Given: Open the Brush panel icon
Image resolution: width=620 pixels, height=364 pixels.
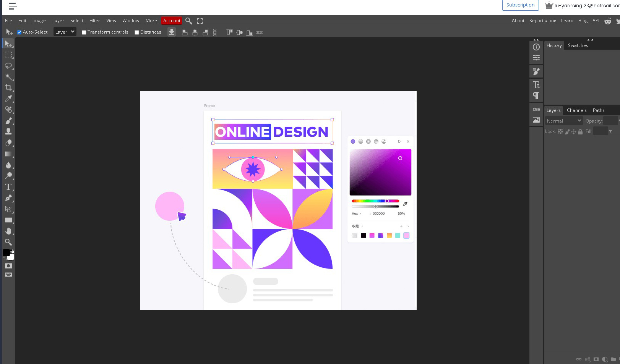Looking at the screenshot, I should point(536,71).
